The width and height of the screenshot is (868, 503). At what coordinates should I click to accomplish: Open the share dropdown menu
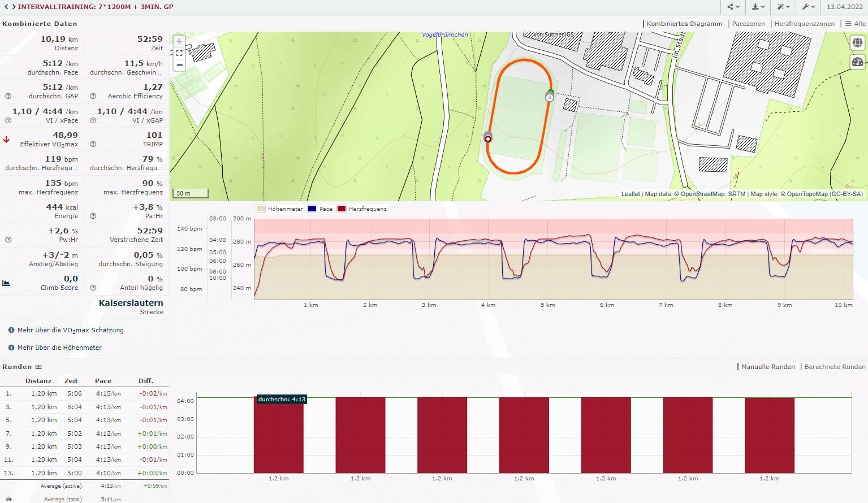[x=733, y=7]
